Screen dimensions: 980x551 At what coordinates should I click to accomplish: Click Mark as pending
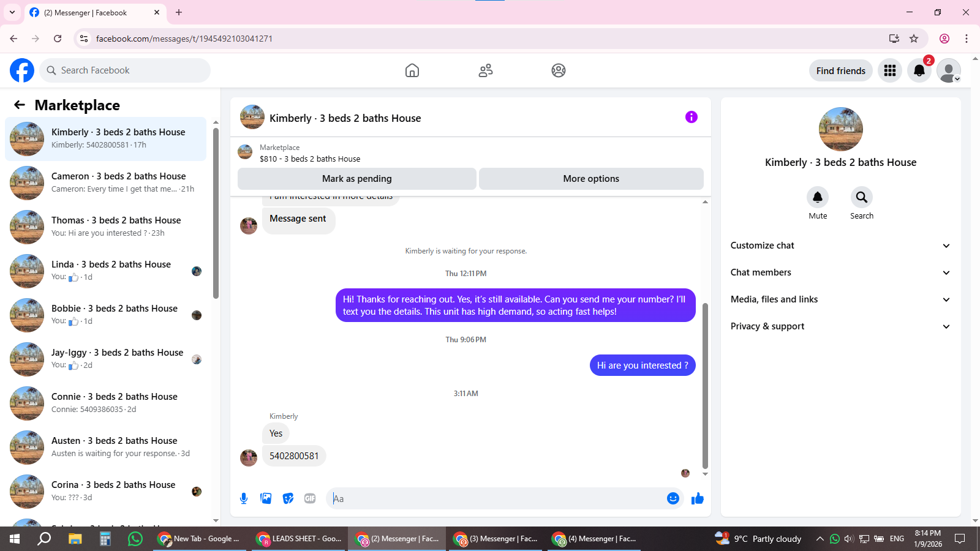(x=357, y=179)
